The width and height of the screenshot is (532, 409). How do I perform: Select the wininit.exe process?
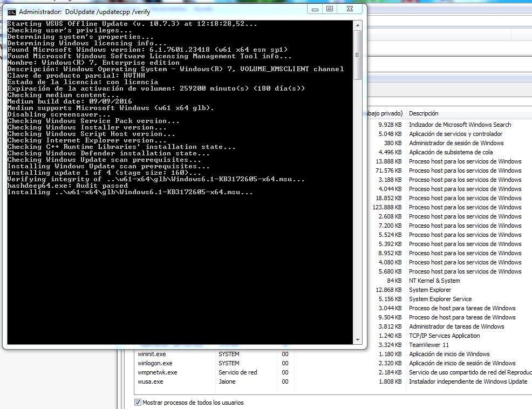pyautogui.click(x=152, y=354)
